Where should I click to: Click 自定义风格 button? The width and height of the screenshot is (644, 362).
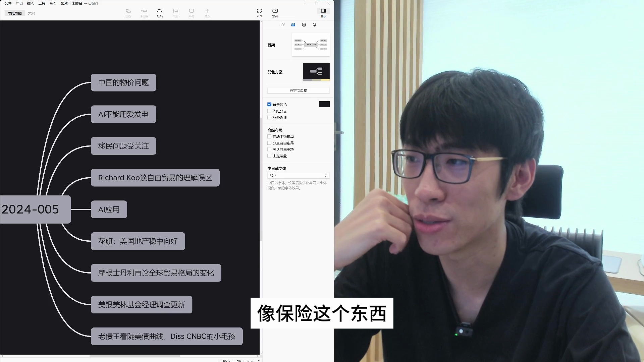tap(298, 90)
